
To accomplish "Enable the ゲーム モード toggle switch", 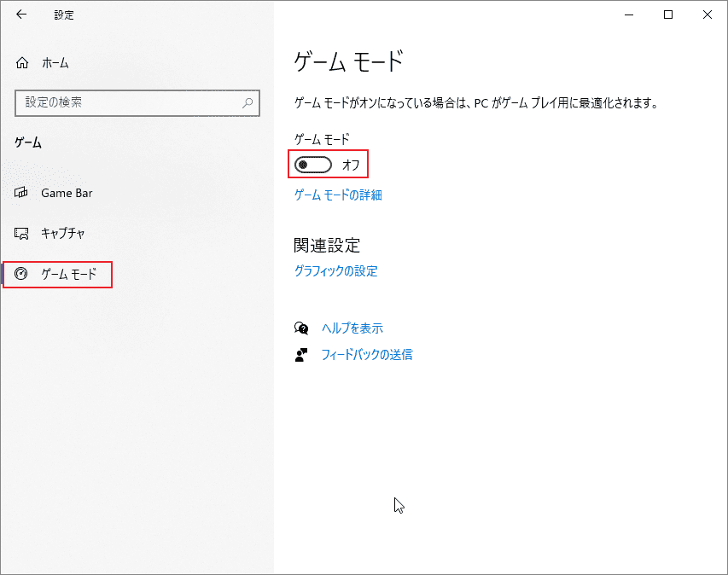I will pyautogui.click(x=314, y=164).
